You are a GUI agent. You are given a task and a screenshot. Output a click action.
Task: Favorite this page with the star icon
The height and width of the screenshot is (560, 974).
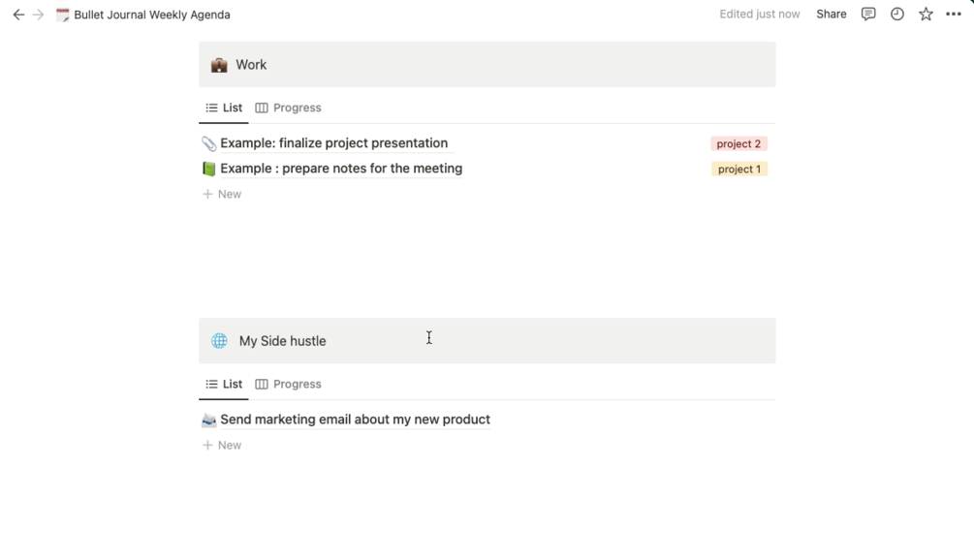pos(926,15)
